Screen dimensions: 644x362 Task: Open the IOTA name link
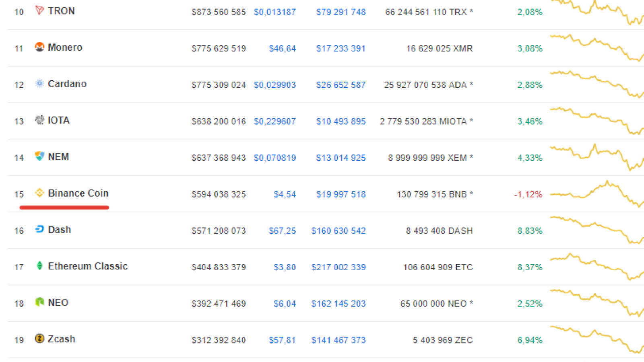pyautogui.click(x=59, y=120)
